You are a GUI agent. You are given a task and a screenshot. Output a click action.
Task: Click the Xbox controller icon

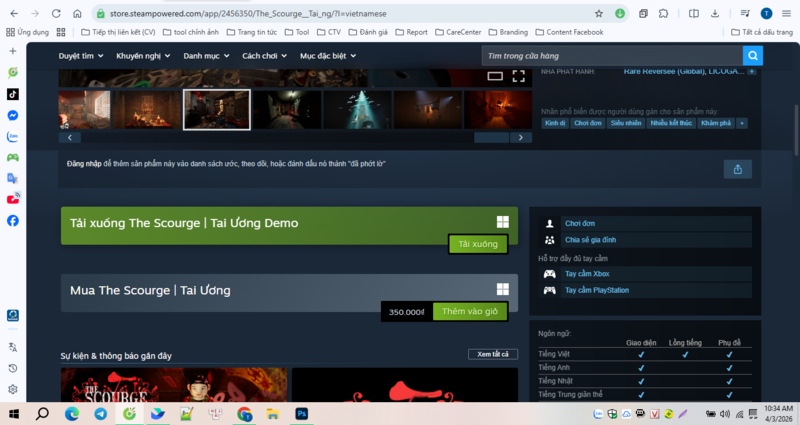coord(549,274)
